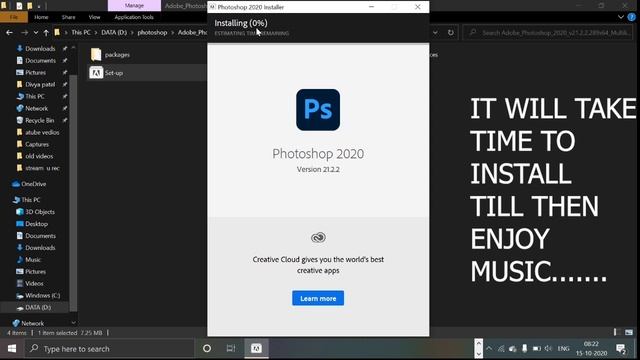The image size is (640, 360).
Task: Click the Photoshop Ps logo icon
Action: point(318,110)
